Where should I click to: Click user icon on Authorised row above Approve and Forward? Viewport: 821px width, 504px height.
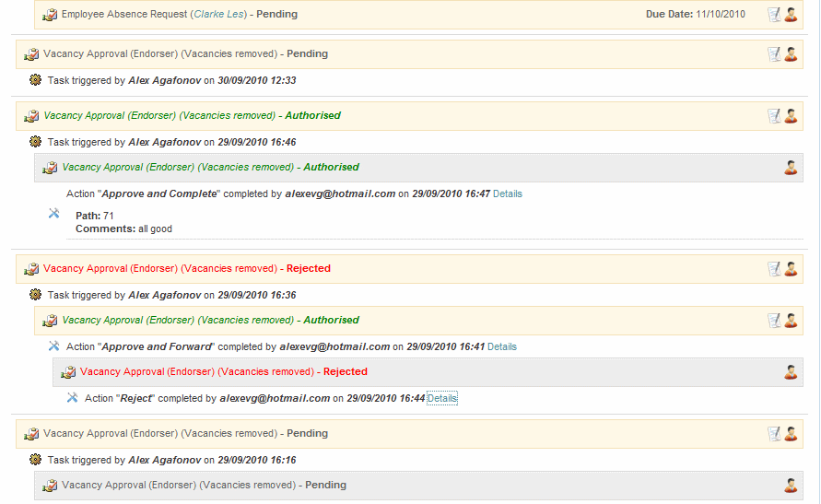coord(791,321)
